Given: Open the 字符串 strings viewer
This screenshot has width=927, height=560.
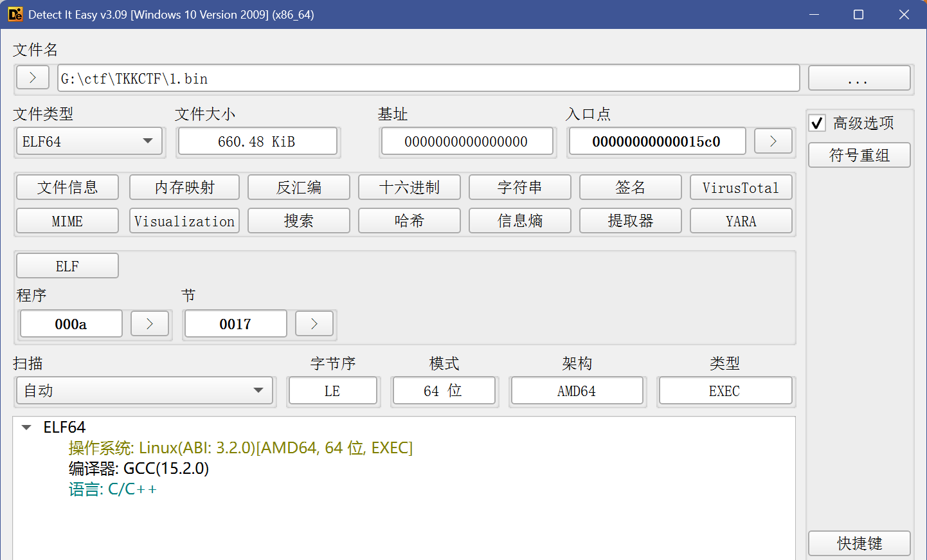Looking at the screenshot, I should (x=520, y=188).
